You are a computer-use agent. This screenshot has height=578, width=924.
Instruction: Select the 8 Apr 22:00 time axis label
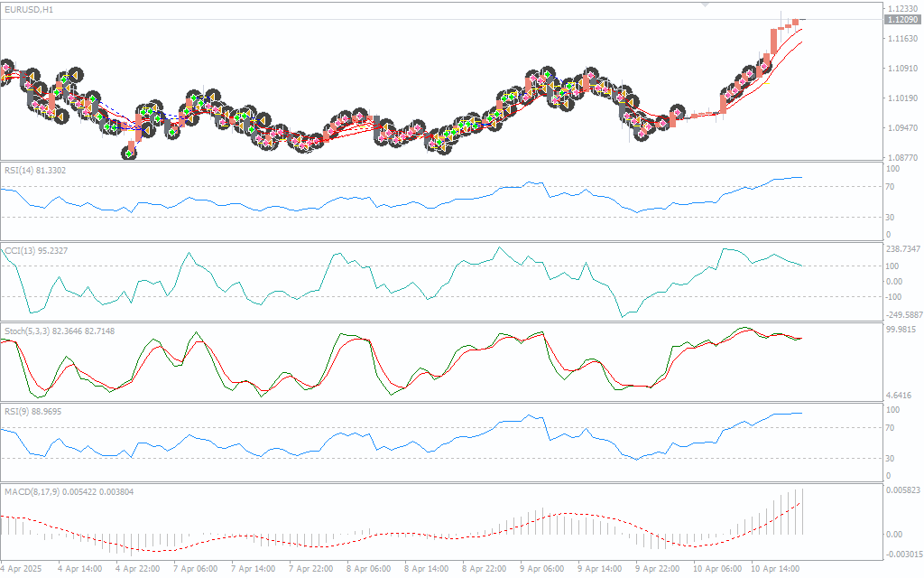485,570
